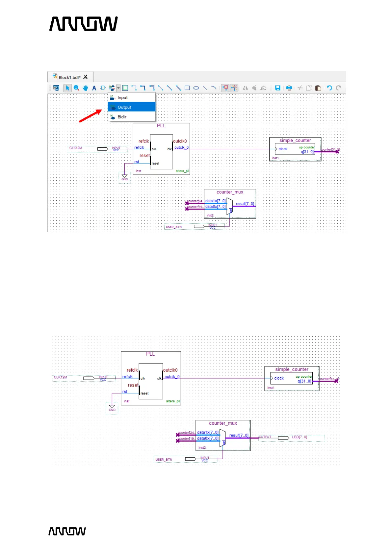Pick the Oval drawing tool

pyautogui.click(x=196, y=88)
